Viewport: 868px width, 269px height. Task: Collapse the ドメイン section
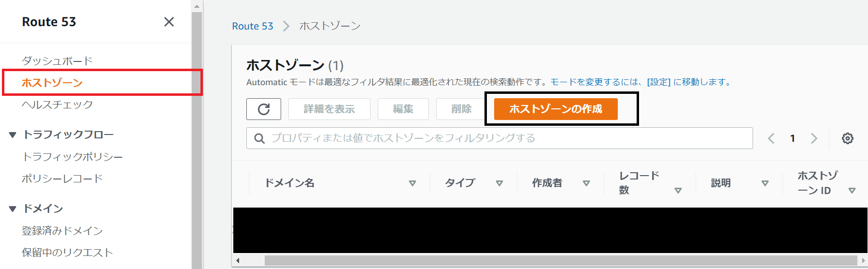(13, 209)
